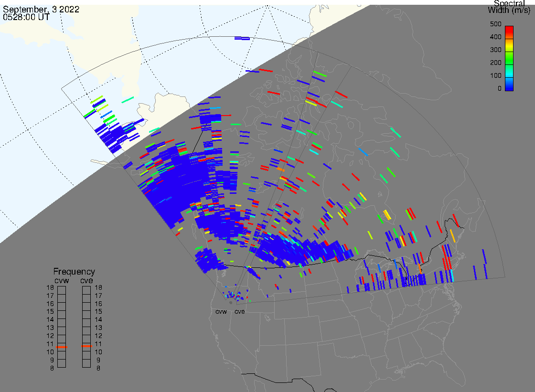The width and height of the screenshot is (535, 392).
Task: Click the 'cvw' frequency column header
Action: pyautogui.click(x=62, y=281)
